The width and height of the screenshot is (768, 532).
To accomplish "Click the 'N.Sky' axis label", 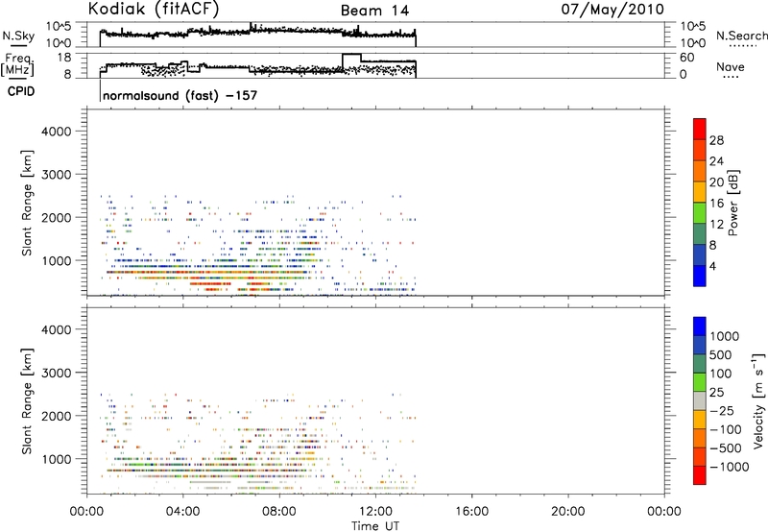I will [18, 36].
